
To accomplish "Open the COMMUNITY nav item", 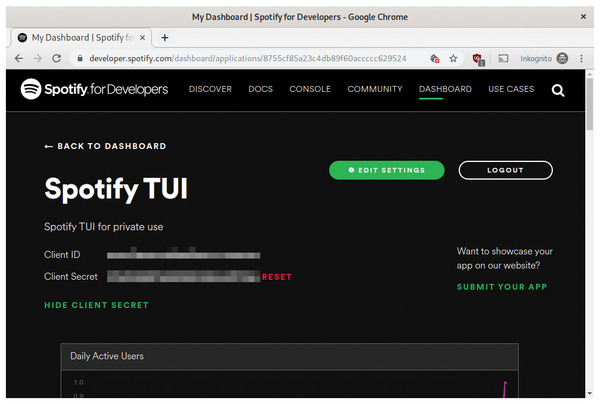I will pyautogui.click(x=375, y=89).
